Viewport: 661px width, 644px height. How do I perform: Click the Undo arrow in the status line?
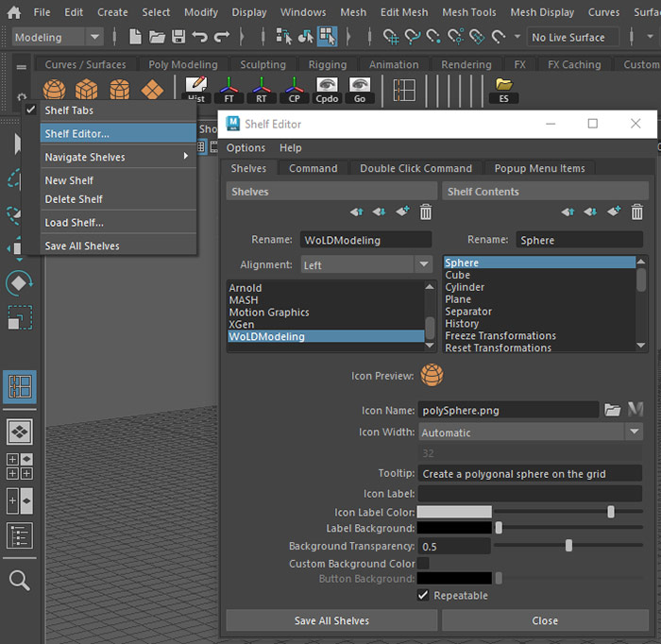(200, 37)
